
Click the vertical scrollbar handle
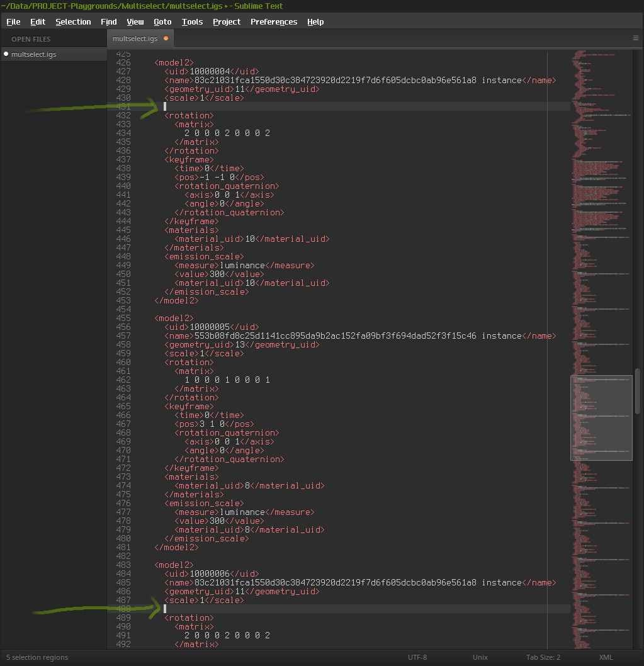[638, 390]
